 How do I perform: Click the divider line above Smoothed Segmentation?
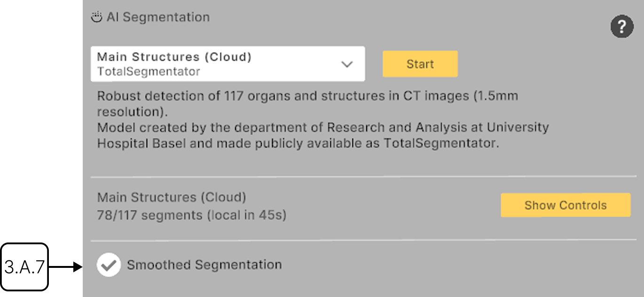(363, 240)
